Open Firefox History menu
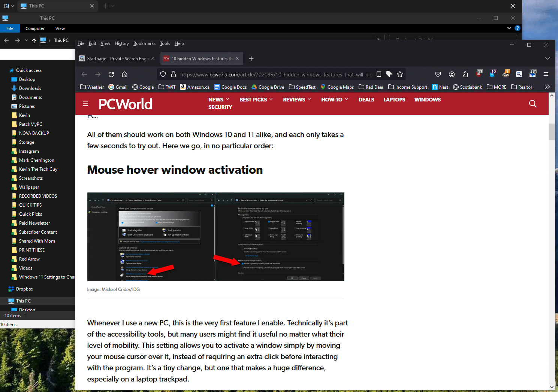 [122, 43]
